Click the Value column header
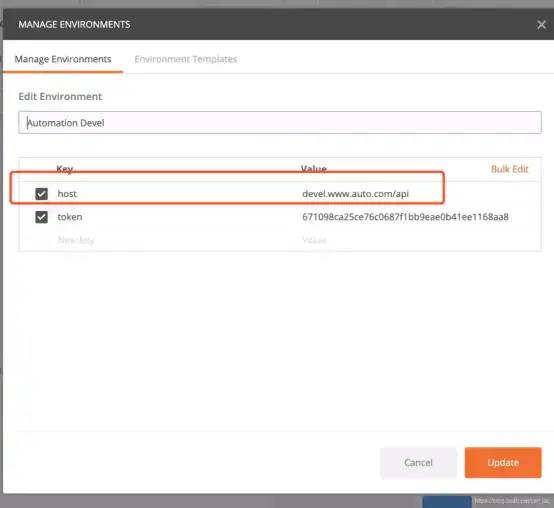This screenshot has height=508, width=554. [x=313, y=169]
